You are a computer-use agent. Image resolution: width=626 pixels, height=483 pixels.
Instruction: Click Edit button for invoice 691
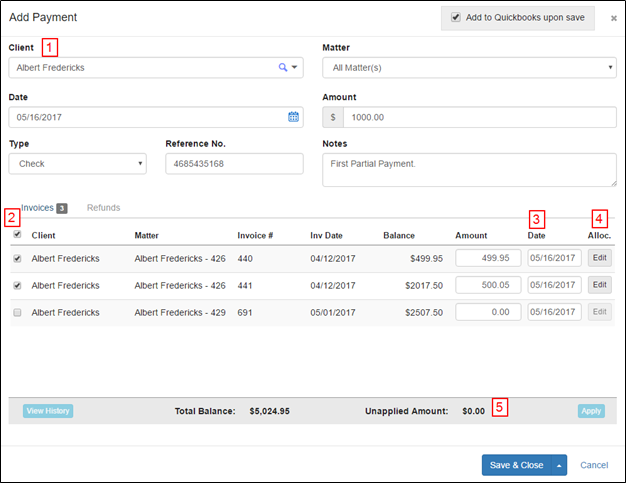point(600,312)
